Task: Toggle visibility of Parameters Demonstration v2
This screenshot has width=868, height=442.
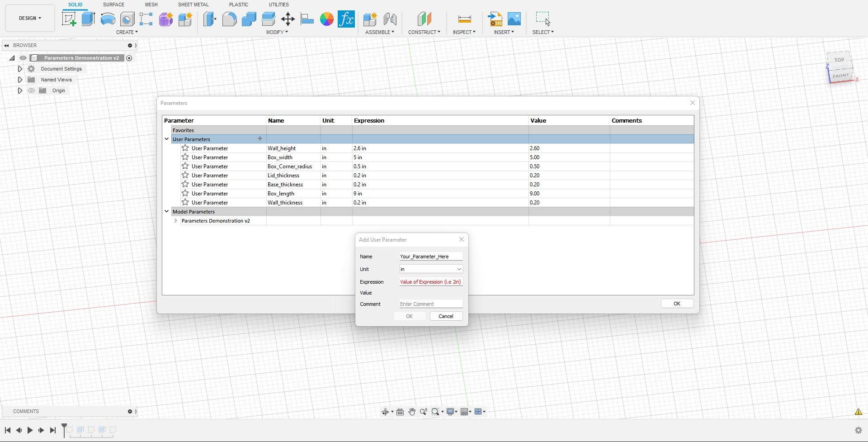Action: pos(23,58)
